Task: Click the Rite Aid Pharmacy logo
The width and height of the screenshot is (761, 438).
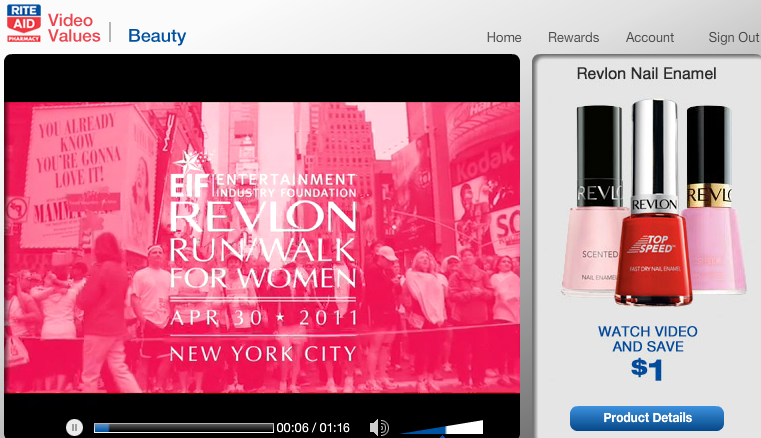Action: point(24,23)
